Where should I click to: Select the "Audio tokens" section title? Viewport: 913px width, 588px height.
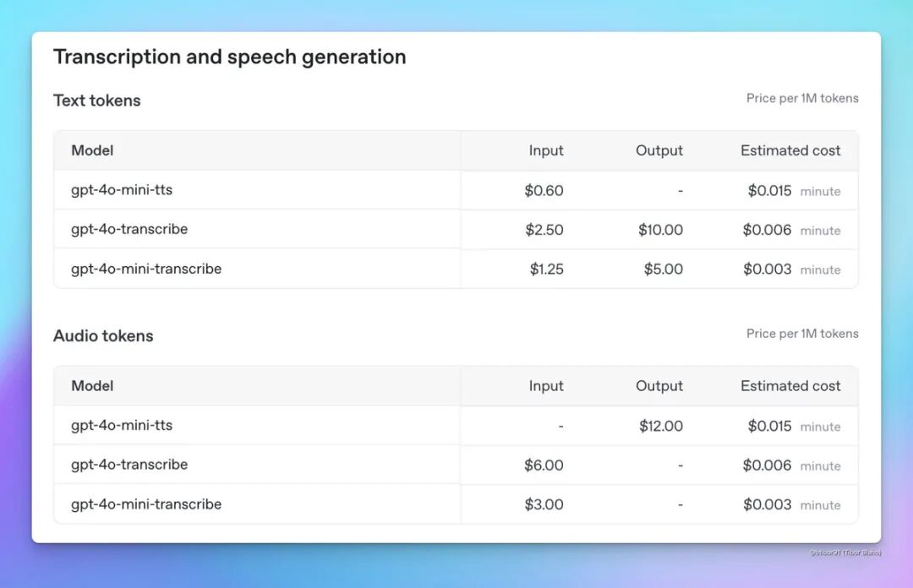(x=103, y=336)
